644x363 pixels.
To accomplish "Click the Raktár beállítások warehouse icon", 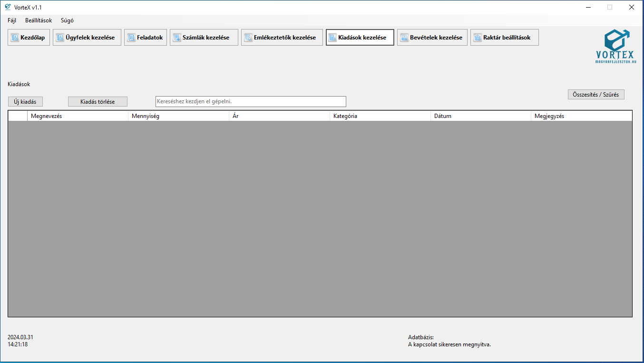I will click(x=478, y=38).
